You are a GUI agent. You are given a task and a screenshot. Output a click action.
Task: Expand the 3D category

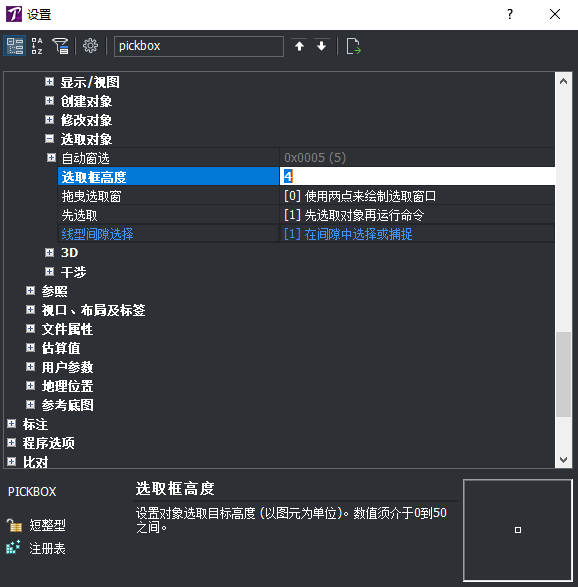[x=49, y=253]
